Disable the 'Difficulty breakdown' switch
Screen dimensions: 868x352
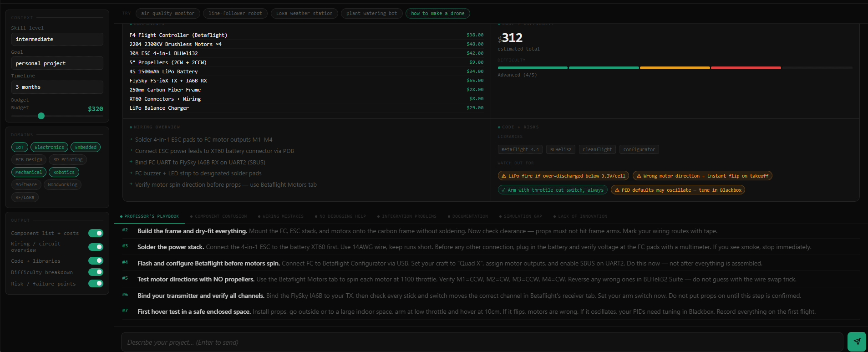pyautogui.click(x=96, y=272)
